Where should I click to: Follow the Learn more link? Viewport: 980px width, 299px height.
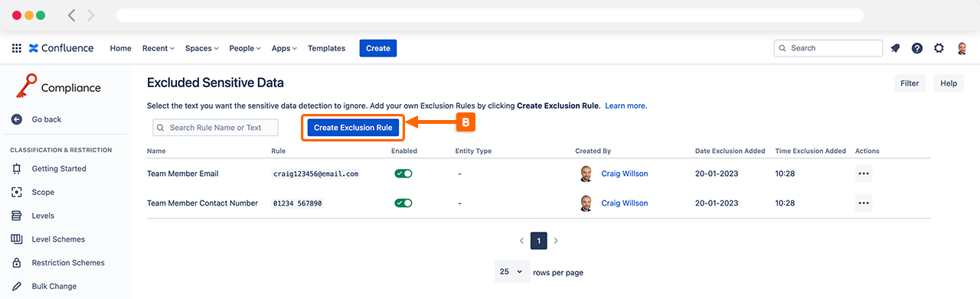pos(626,106)
